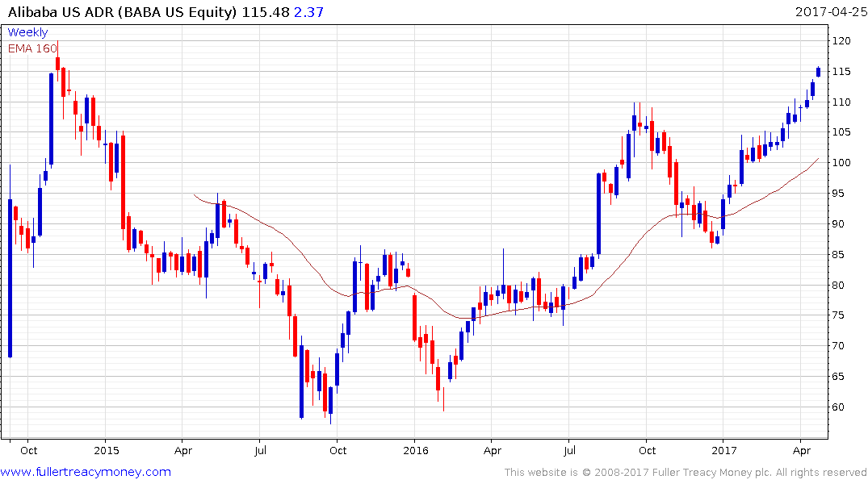Click the last price value 115.48
The width and height of the screenshot is (868, 484).
click(266, 12)
